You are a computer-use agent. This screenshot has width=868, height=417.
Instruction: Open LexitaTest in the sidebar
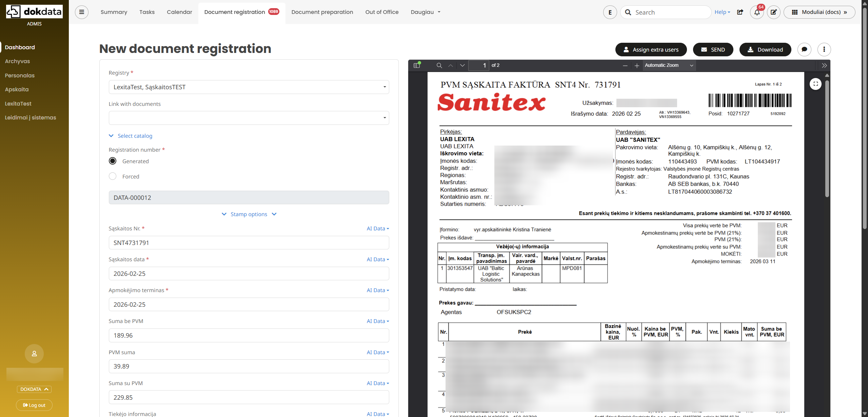tap(18, 103)
